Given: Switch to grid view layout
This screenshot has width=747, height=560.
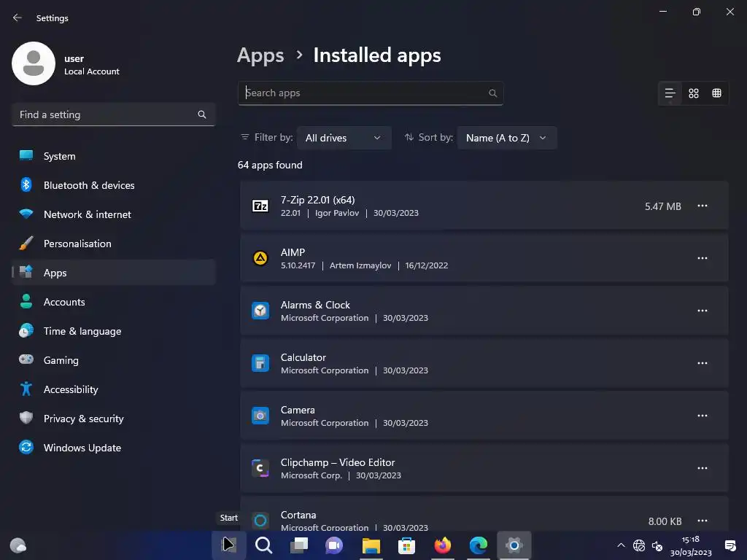Looking at the screenshot, I should [x=694, y=93].
